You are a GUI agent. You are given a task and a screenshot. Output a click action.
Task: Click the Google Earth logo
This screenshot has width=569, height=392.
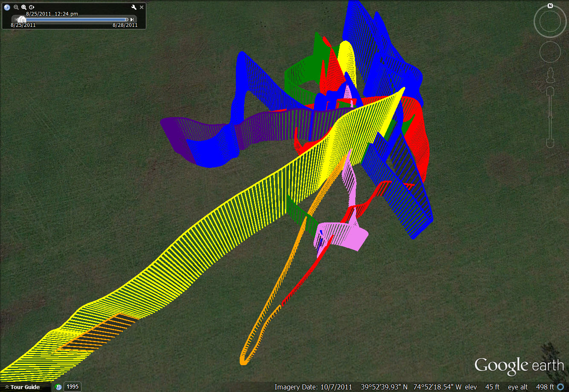tap(519, 366)
